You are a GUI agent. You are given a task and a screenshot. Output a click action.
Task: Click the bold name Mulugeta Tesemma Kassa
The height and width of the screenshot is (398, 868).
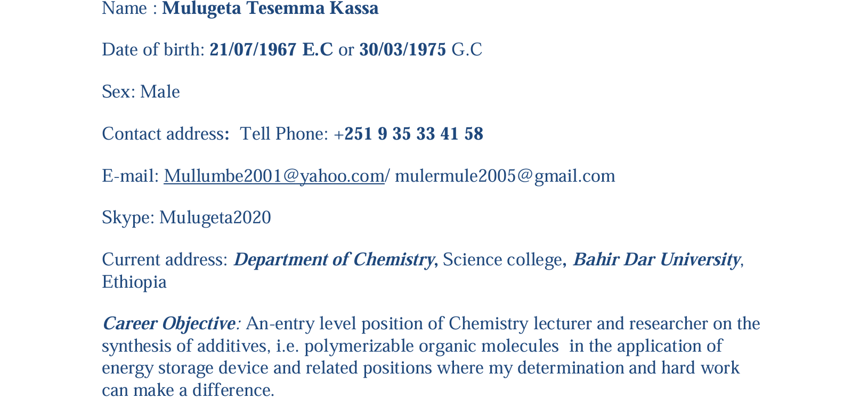coord(270,9)
